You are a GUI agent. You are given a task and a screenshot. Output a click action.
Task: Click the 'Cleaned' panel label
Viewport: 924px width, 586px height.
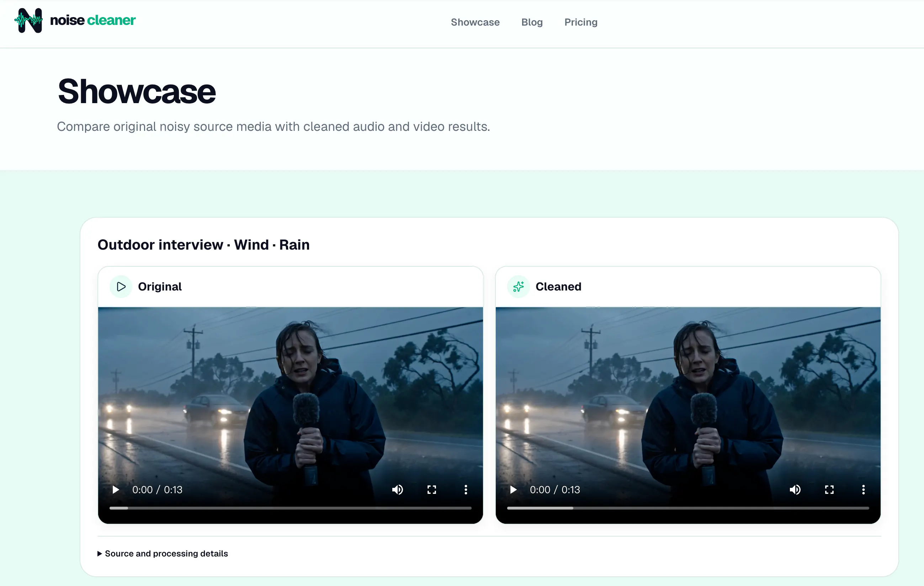(x=558, y=287)
